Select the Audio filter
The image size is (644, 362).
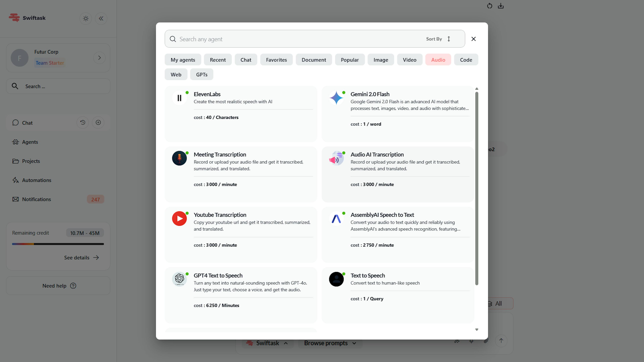point(438,60)
